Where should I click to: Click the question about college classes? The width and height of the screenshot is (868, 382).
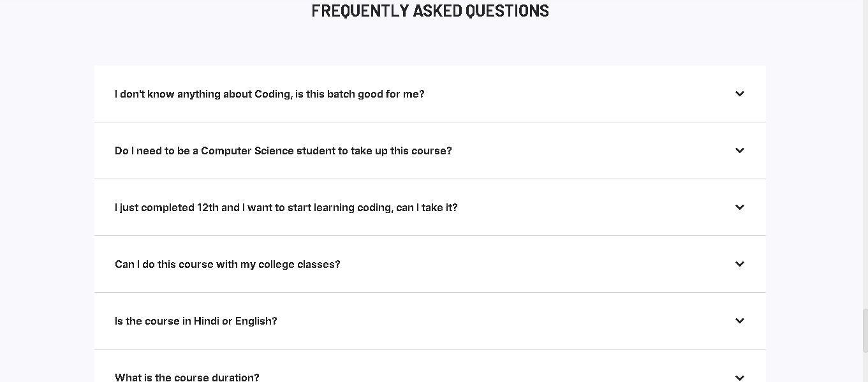[227, 264]
